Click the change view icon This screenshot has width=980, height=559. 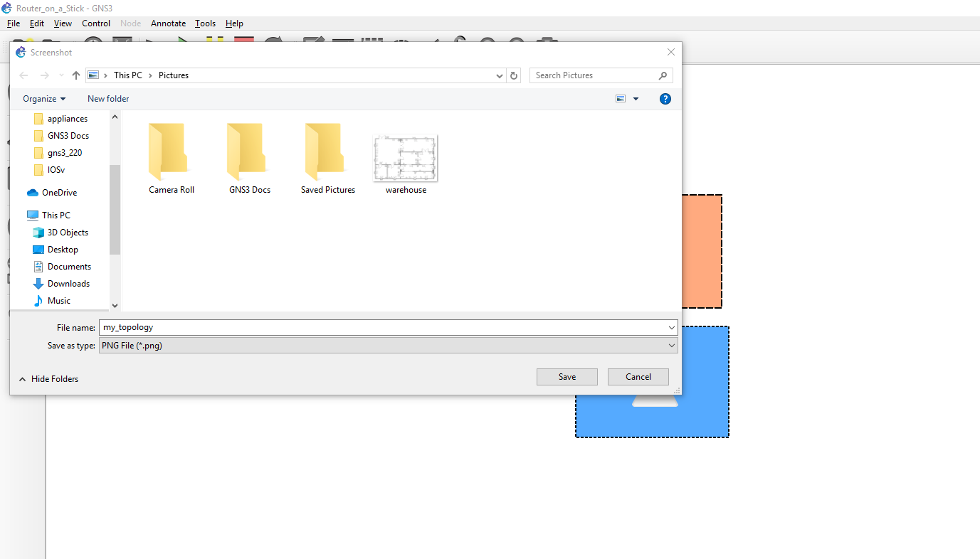(x=621, y=99)
